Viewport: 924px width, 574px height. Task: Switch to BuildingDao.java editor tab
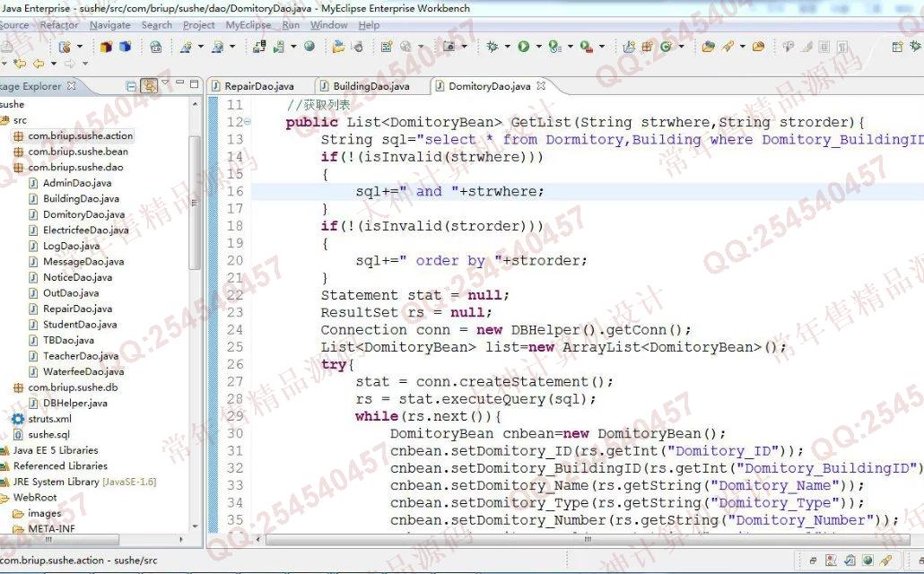point(370,86)
